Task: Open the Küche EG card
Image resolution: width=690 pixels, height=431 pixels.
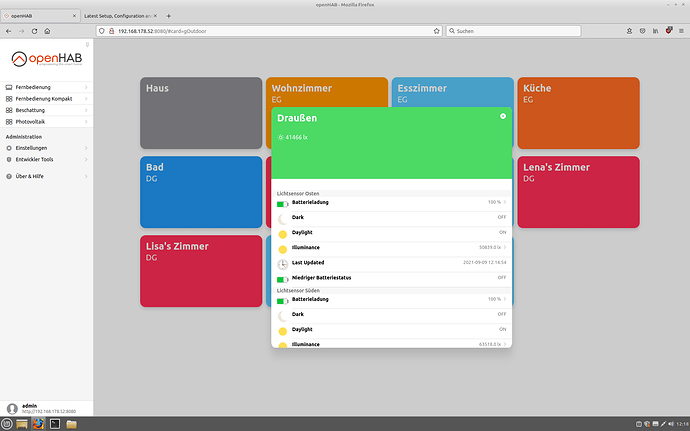Action: pos(579,113)
